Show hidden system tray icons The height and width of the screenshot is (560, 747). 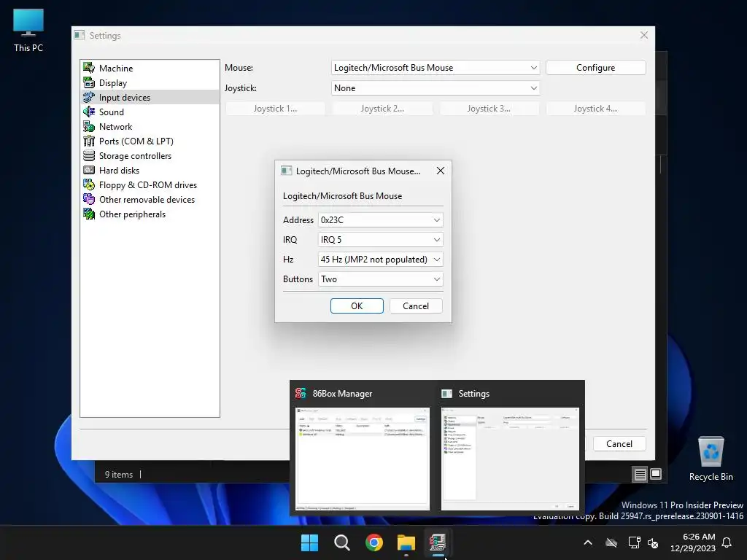588,542
